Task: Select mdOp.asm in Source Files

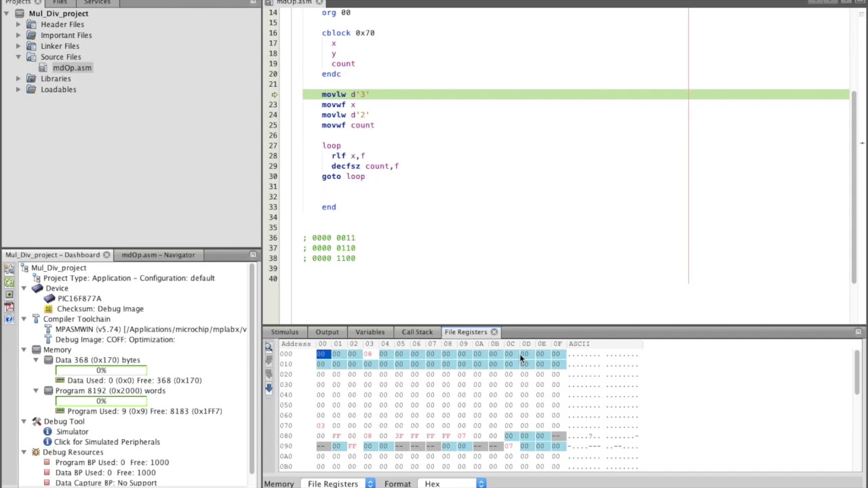Action: click(x=72, y=68)
